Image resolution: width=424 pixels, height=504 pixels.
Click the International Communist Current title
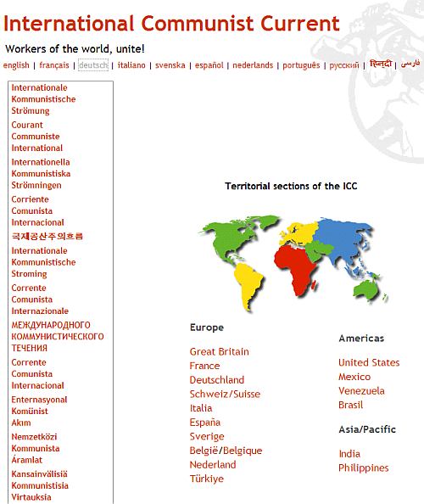pos(171,24)
